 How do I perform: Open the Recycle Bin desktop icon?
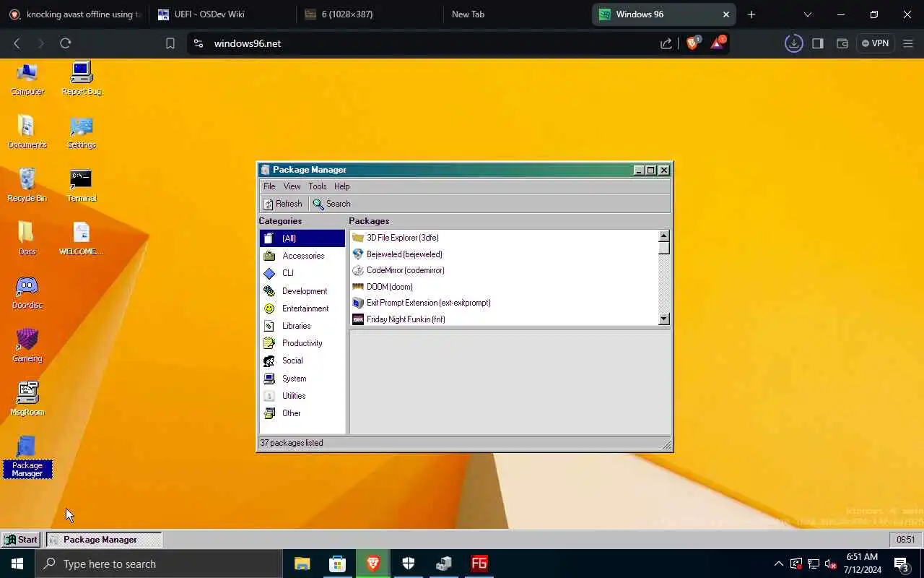[27, 186]
